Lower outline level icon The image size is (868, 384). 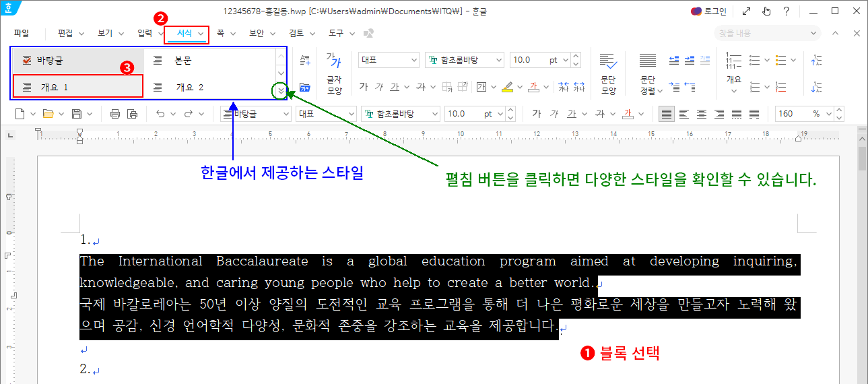(817, 86)
